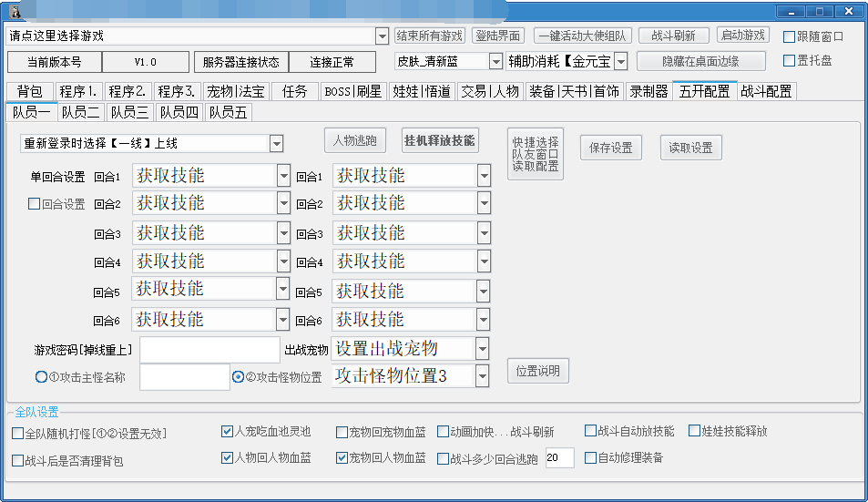Click the 战斗刷新 button
Viewport: 868px width, 502px height.
673,36
